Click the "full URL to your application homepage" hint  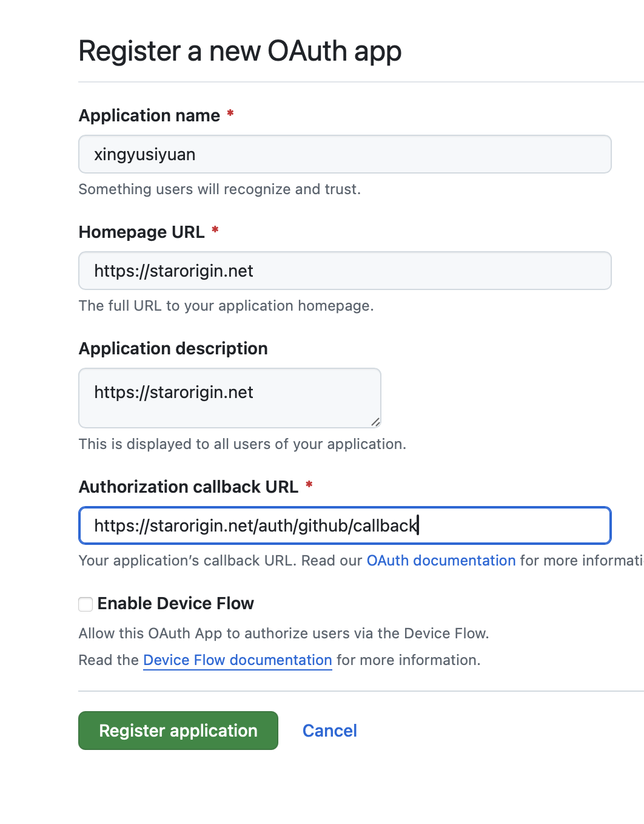tap(226, 306)
